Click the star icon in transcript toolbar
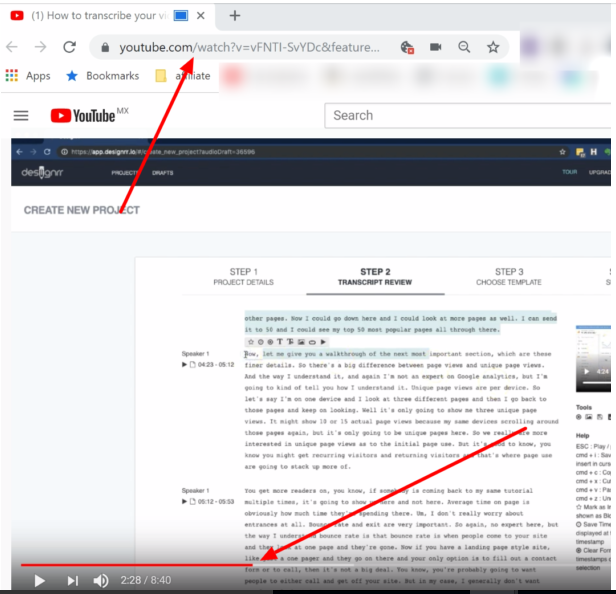The height and width of the screenshot is (594, 616). pyautogui.click(x=251, y=342)
